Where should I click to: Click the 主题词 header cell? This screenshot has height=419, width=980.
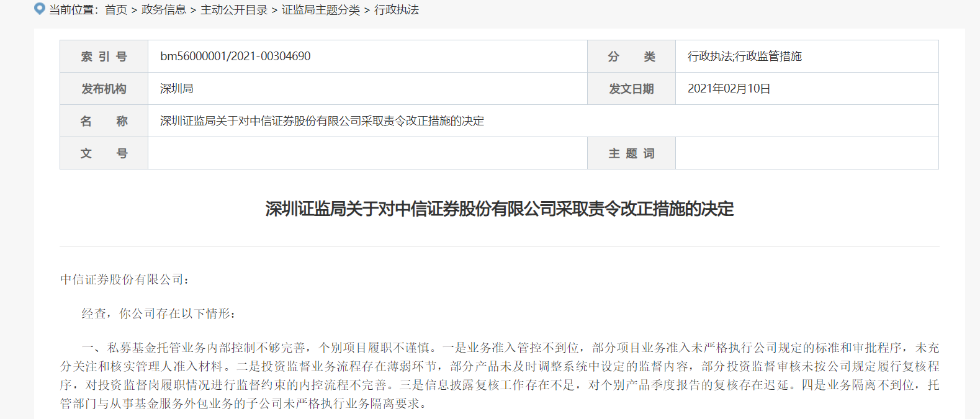[x=631, y=153]
